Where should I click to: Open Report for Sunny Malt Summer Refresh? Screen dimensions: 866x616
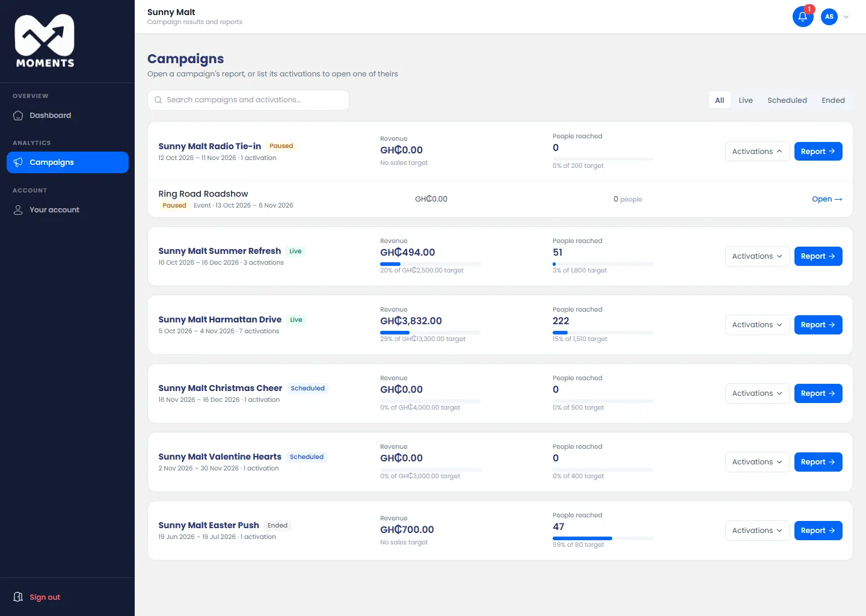(x=818, y=256)
